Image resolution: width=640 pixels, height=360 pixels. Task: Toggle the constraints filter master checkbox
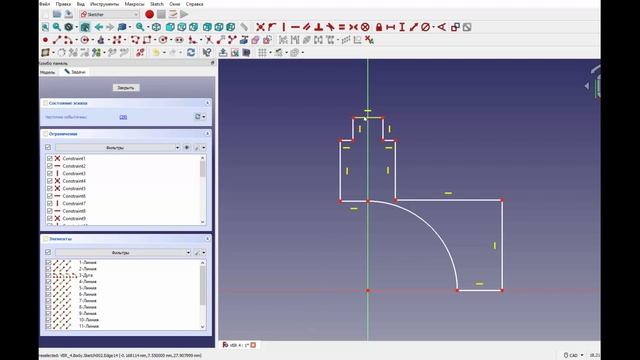coord(48,147)
